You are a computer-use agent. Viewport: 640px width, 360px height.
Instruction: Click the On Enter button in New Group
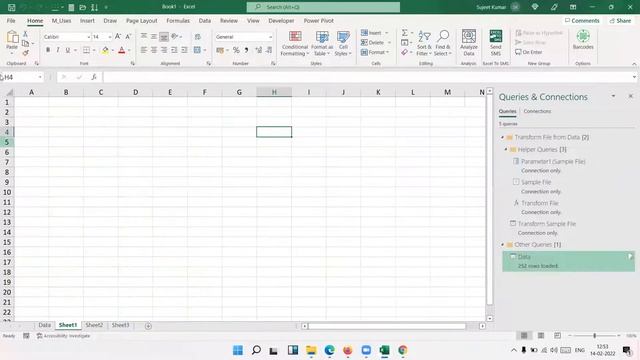click(x=529, y=52)
